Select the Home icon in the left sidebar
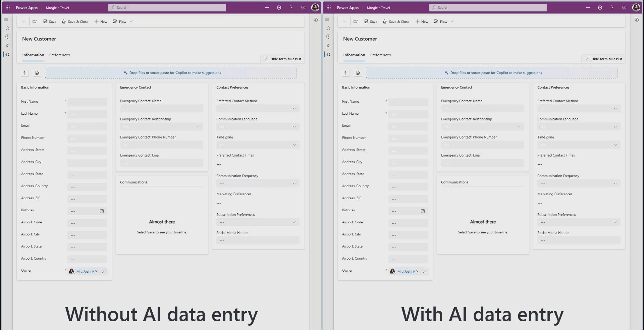 tap(7, 28)
